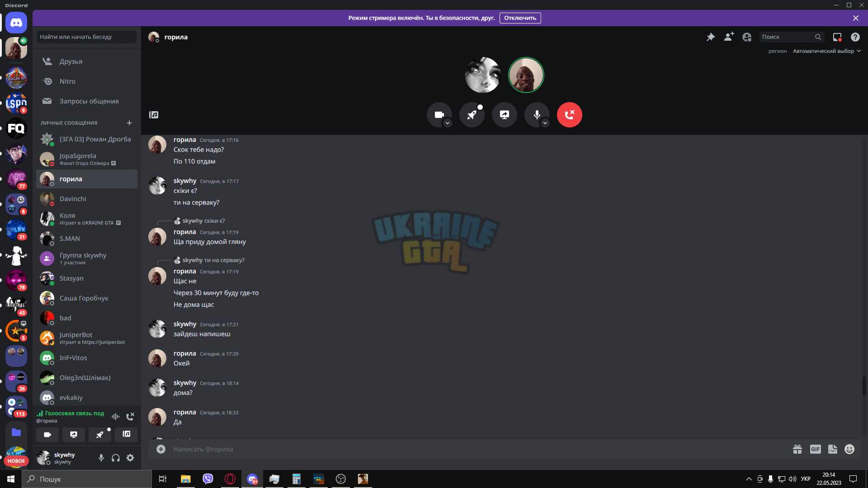
Task: Disconnect from the call with red button
Action: 570,115
